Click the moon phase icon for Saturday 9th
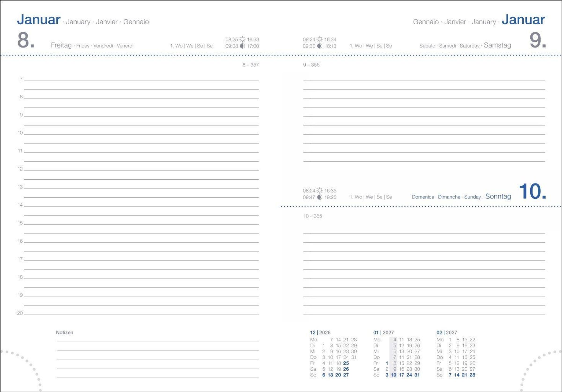Viewport: 562px width, 392px height. 320,46
